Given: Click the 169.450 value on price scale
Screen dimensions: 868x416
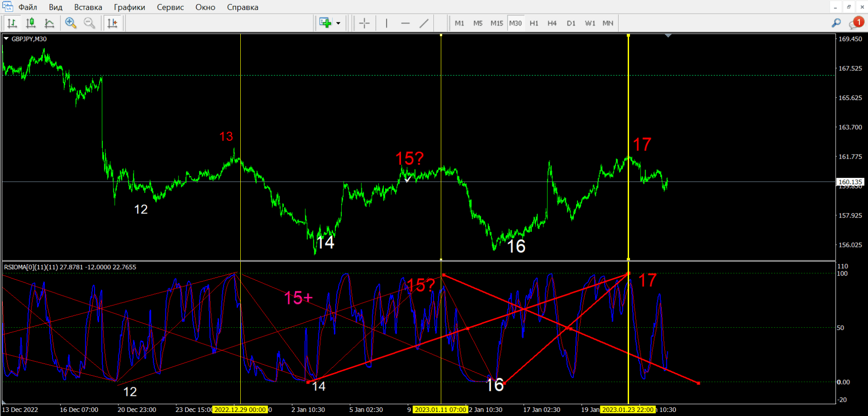Looking at the screenshot, I should click(850, 39).
